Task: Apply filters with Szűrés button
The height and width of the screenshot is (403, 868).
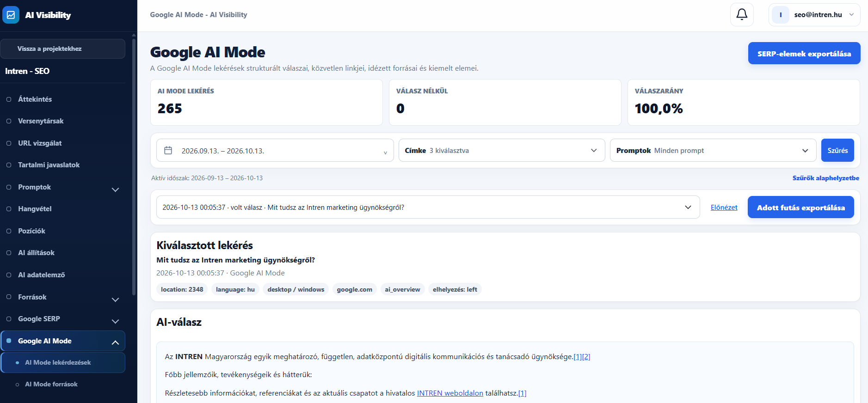Action: [837, 150]
